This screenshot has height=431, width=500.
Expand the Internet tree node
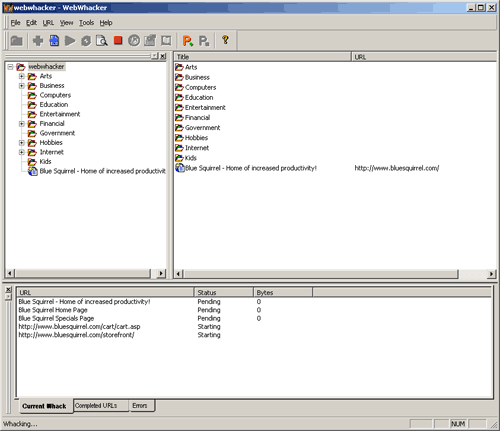pyautogui.click(x=22, y=152)
